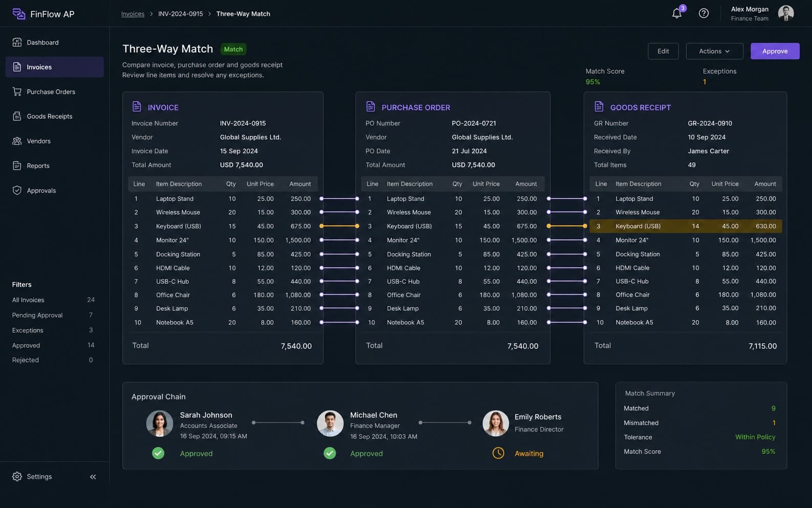Screen dimensions: 812x508
Task: Click the Purchase Order document icon
Action: 371,107
